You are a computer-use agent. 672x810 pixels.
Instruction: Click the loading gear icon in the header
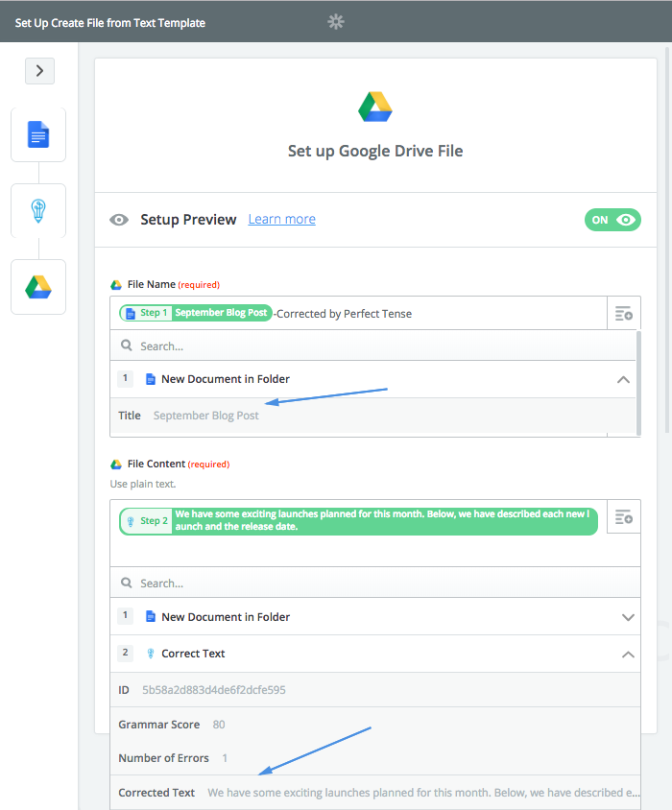click(336, 22)
